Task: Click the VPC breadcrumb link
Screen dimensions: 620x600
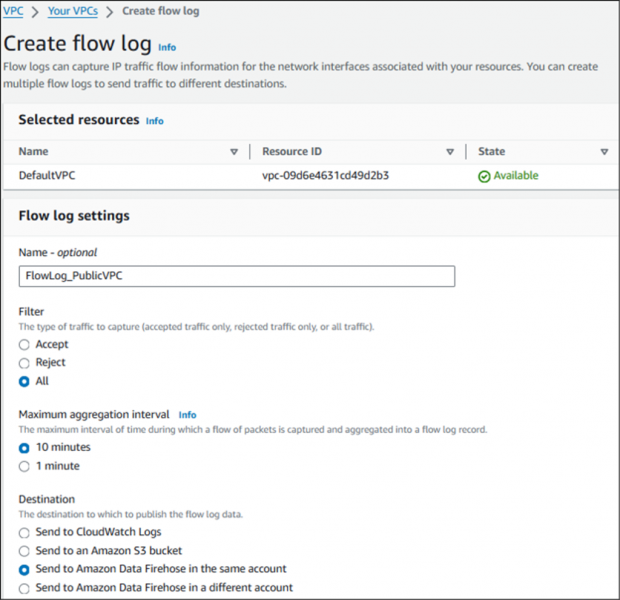Action: click(14, 12)
